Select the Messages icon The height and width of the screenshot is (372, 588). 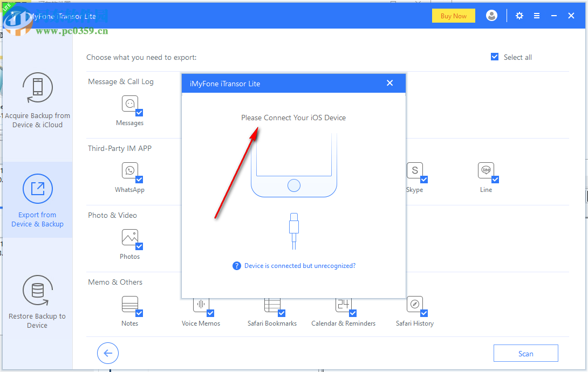click(x=129, y=104)
